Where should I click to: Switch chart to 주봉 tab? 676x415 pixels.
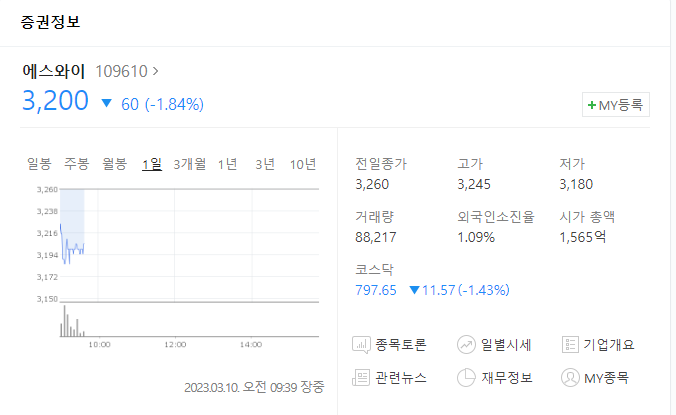[77, 164]
